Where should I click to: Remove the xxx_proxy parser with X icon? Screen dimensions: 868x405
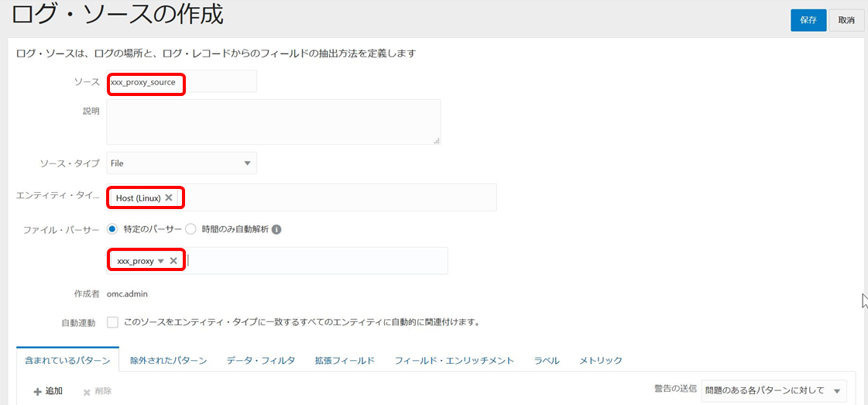tap(173, 261)
